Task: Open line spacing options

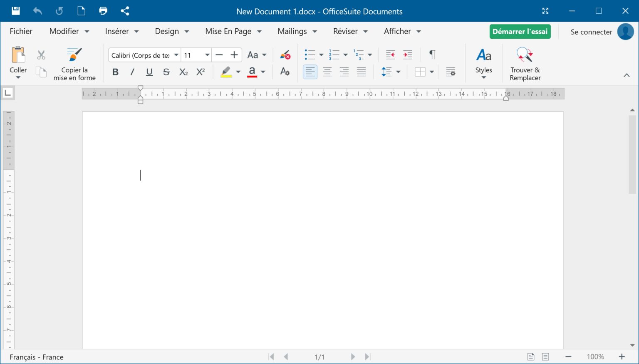Action: [x=391, y=72]
